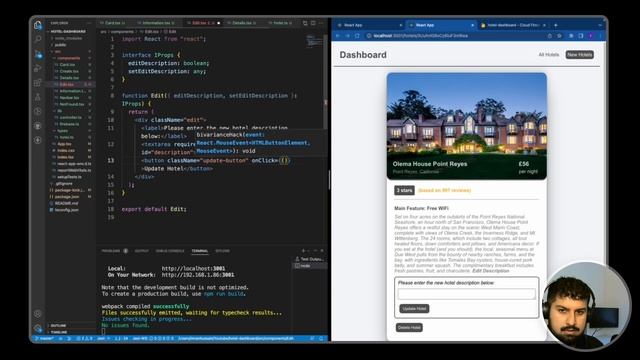
Task: Open the Output panel tab
Action: tap(142, 251)
